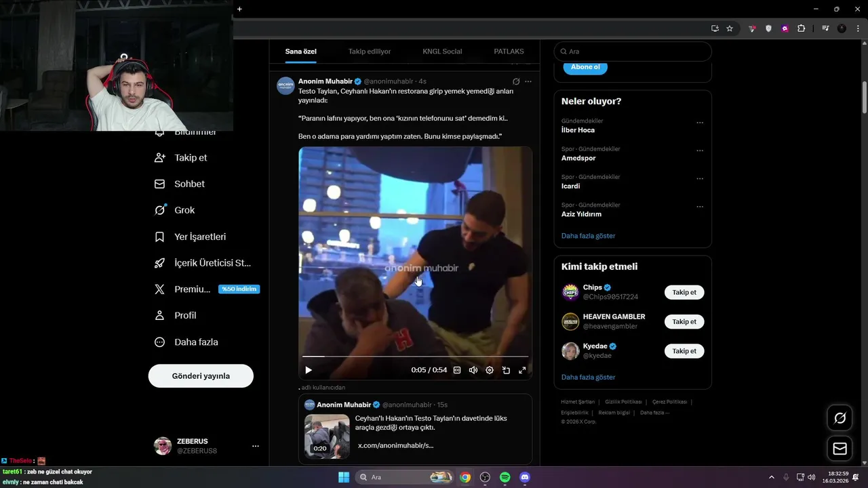The height and width of the screenshot is (488, 868).
Task: Enter fullscreen video mode
Action: 522,370
